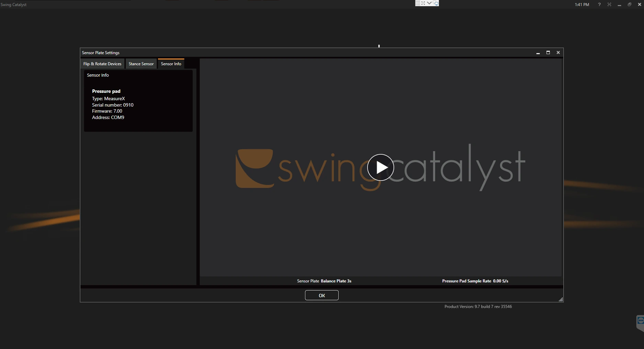This screenshot has height=349, width=644.
Task: Click the screen capture icon beside help
Action: [x=609, y=4]
